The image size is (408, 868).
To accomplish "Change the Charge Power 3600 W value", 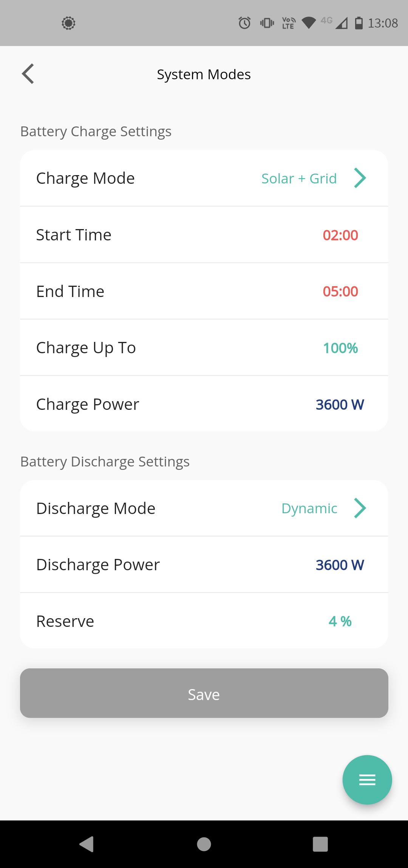I will click(340, 405).
